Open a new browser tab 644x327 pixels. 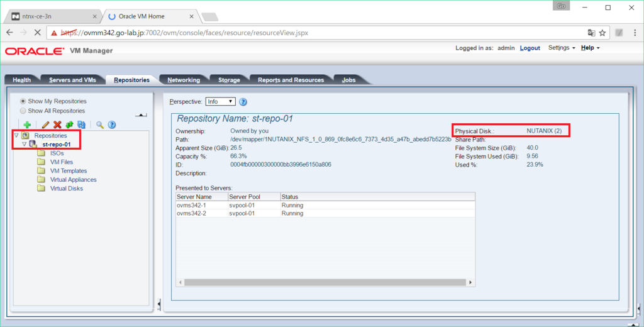click(x=210, y=17)
